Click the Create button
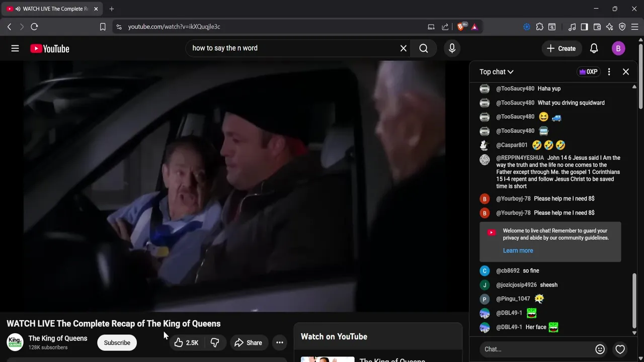Viewport: 644px width, 362px height. point(561,48)
